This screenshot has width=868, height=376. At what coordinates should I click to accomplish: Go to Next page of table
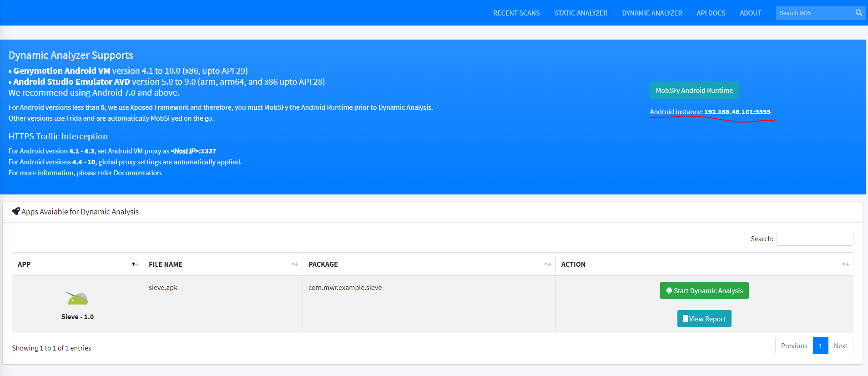(840, 346)
